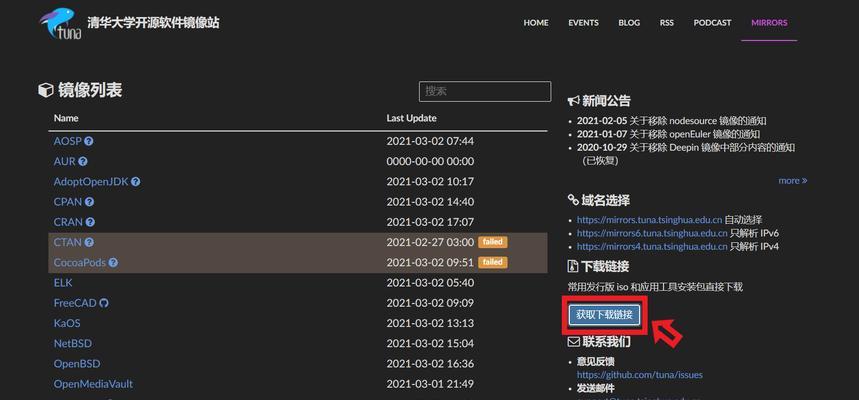
Task: Open the CocoaPods mirror link
Action: 79,262
